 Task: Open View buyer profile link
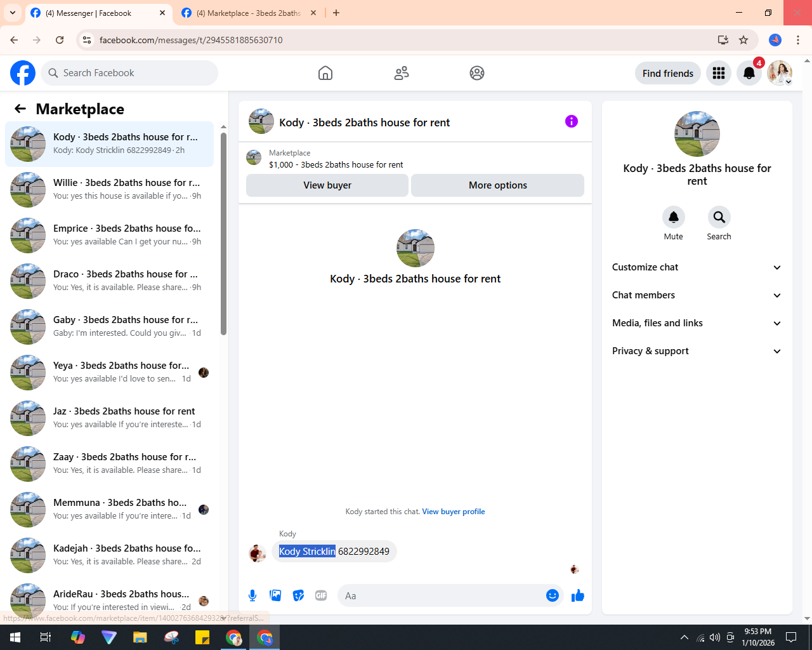click(x=454, y=512)
